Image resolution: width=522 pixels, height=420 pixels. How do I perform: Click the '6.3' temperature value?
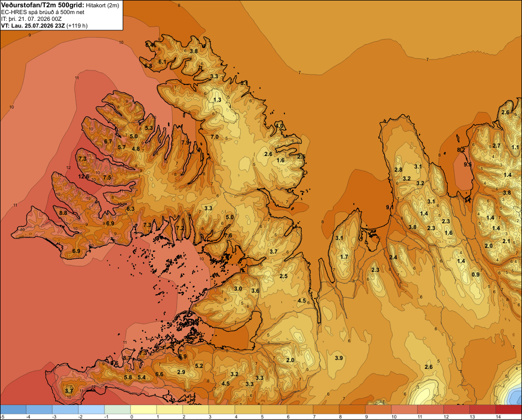(x=130, y=209)
